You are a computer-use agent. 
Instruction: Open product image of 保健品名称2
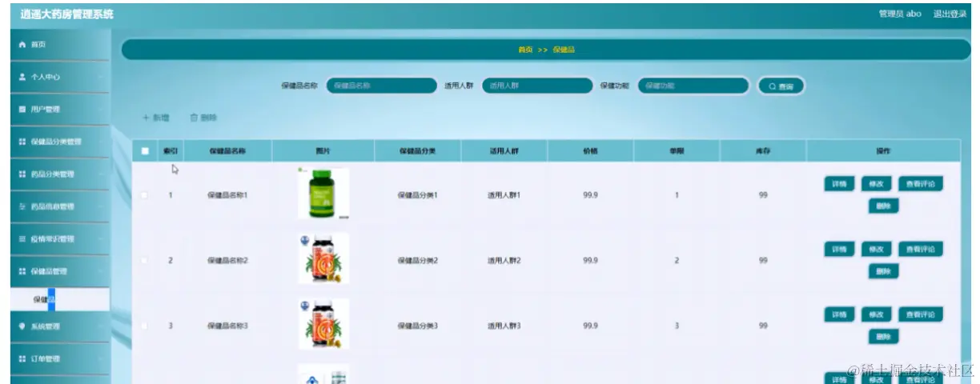323,258
